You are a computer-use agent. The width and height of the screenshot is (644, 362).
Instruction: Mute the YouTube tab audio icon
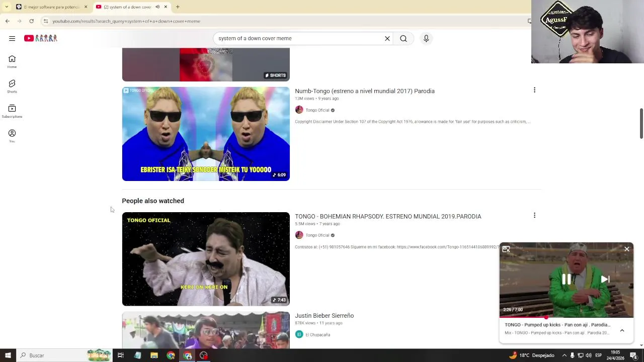coord(157,7)
